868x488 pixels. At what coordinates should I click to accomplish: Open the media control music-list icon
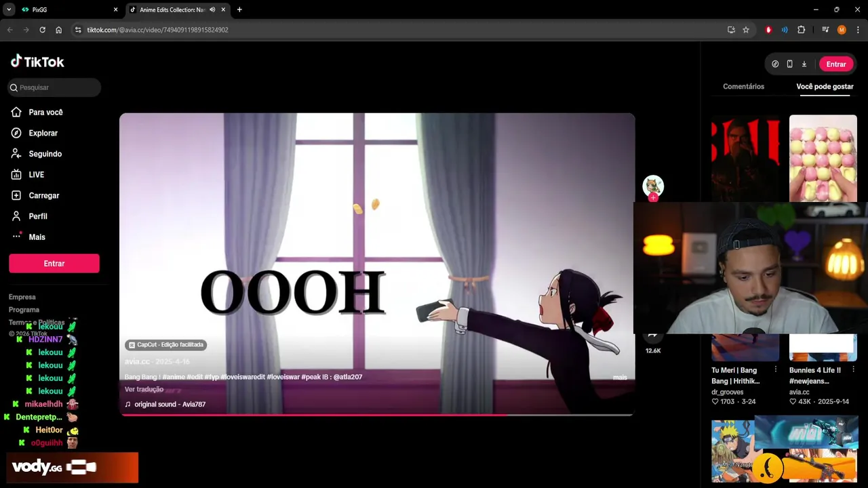(x=825, y=30)
